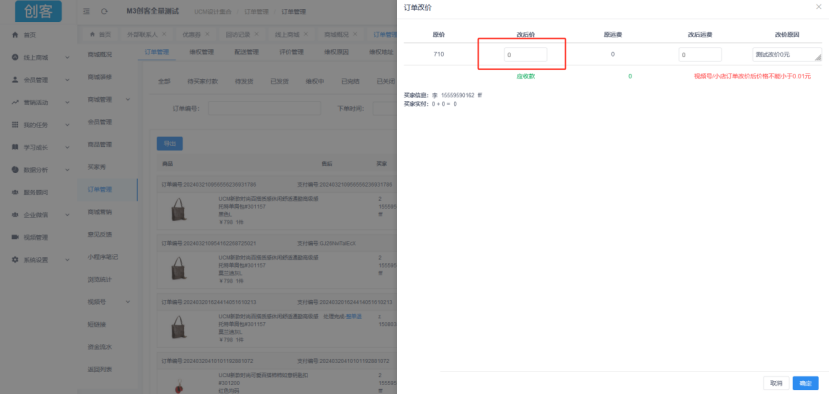Click the icon beside 企业微信
The image size is (829, 394).
(x=15, y=215)
